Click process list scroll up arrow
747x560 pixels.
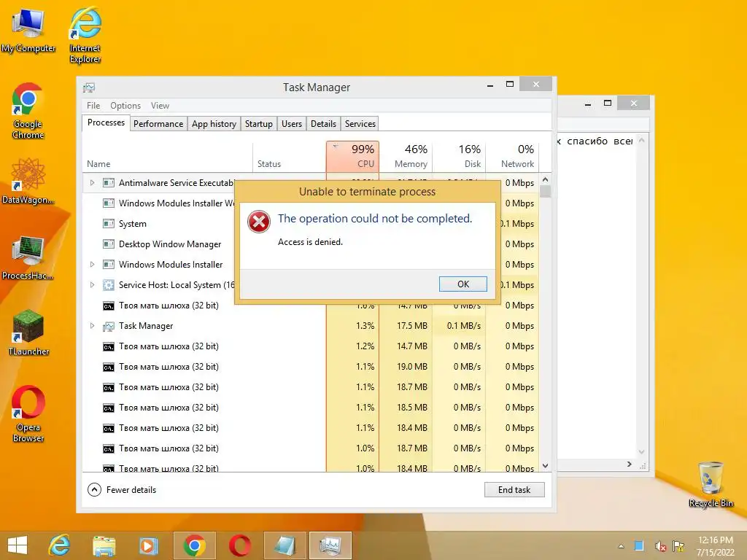546,179
